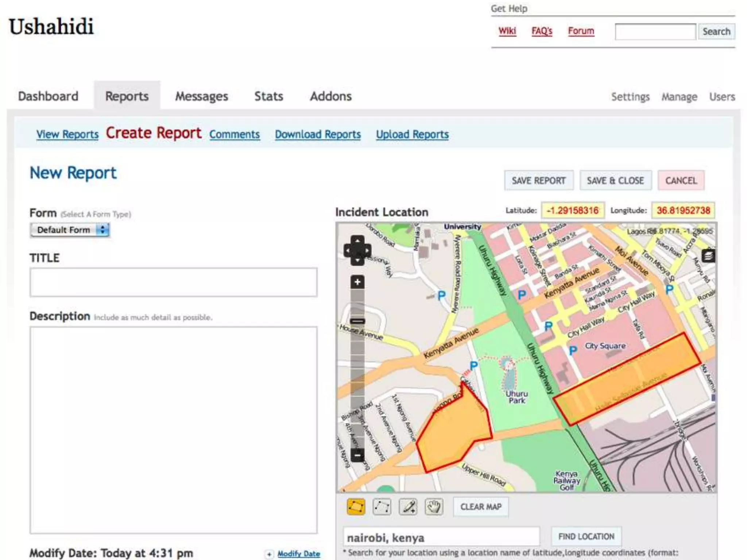
Task: Click the map pan arrows control
Action: [x=357, y=250]
